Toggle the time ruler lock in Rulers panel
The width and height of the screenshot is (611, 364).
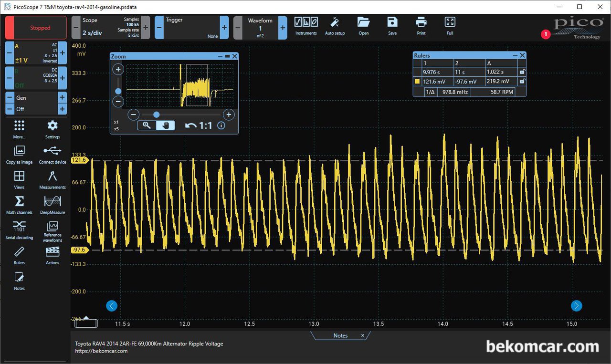click(522, 72)
